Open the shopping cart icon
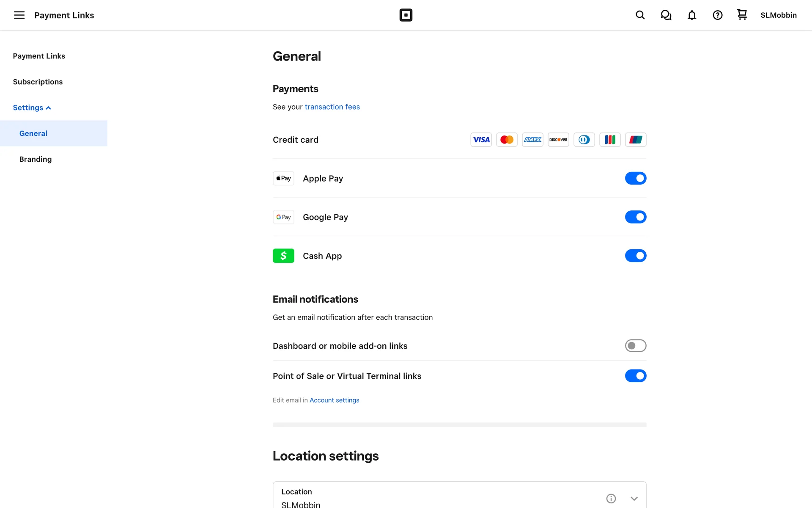The width and height of the screenshot is (812, 508). [x=742, y=15]
